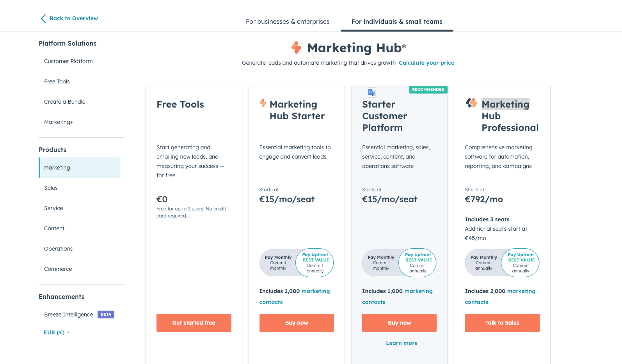This screenshot has width=622, height=364.
Task: Open Marketing+ in the sidebar
Action: point(59,122)
